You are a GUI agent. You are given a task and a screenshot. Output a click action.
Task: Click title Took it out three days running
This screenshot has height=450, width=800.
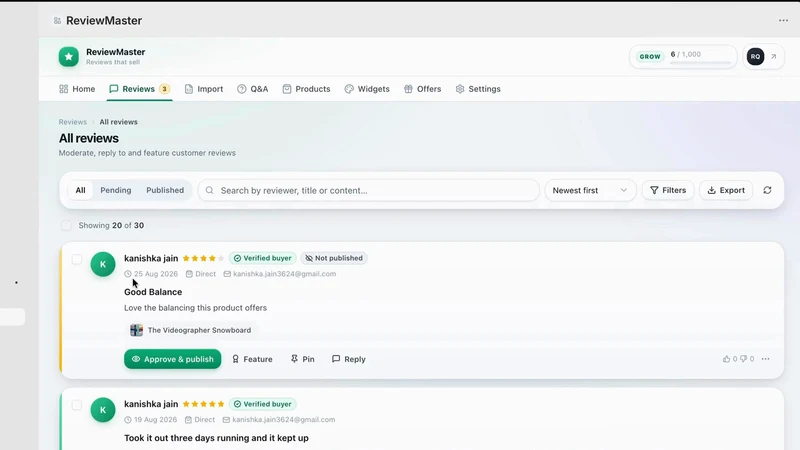216,438
